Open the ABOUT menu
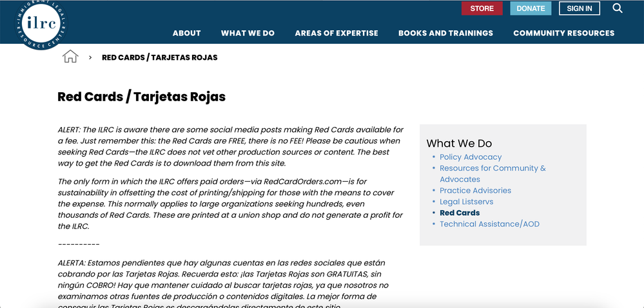Image resolution: width=644 pixels, height=308 pixels. [186, 33]
